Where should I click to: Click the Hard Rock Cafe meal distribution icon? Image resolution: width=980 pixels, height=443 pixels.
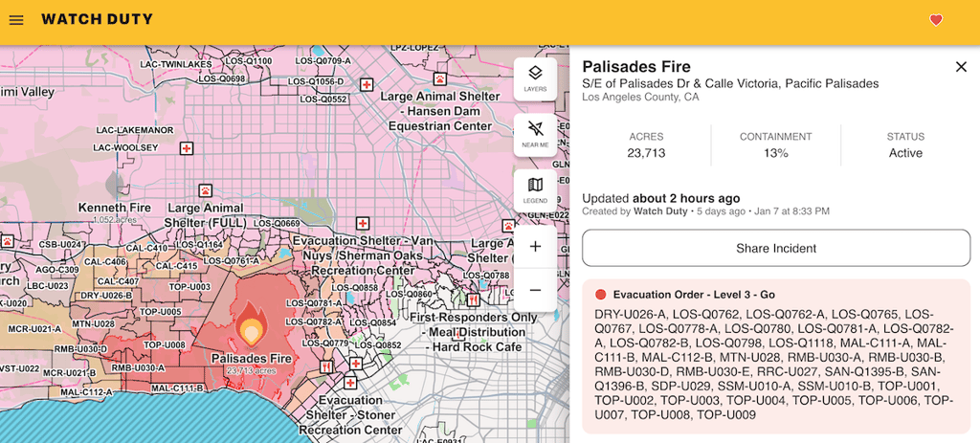tap(473, 299)
